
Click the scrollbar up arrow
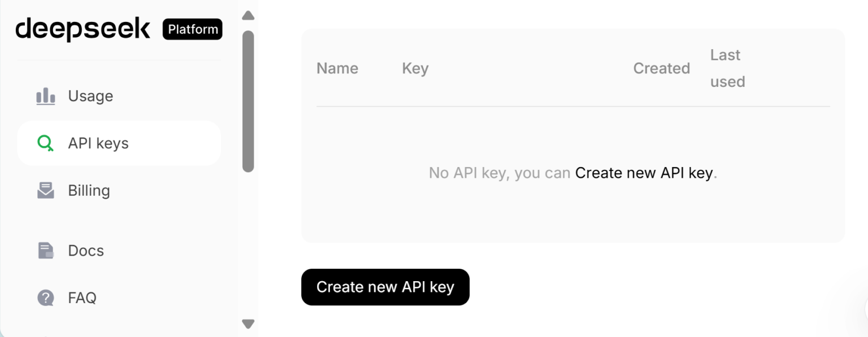tap(248, 15)
